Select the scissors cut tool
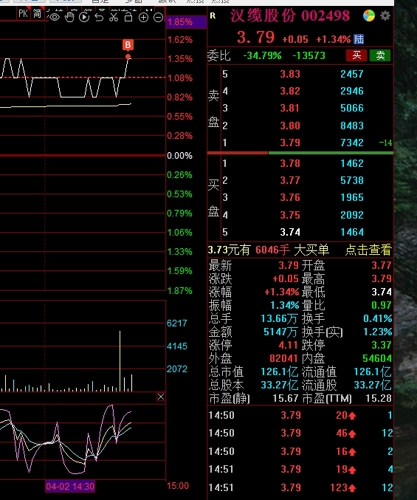This screenshot has height=500, width=417. click(114, 17)
